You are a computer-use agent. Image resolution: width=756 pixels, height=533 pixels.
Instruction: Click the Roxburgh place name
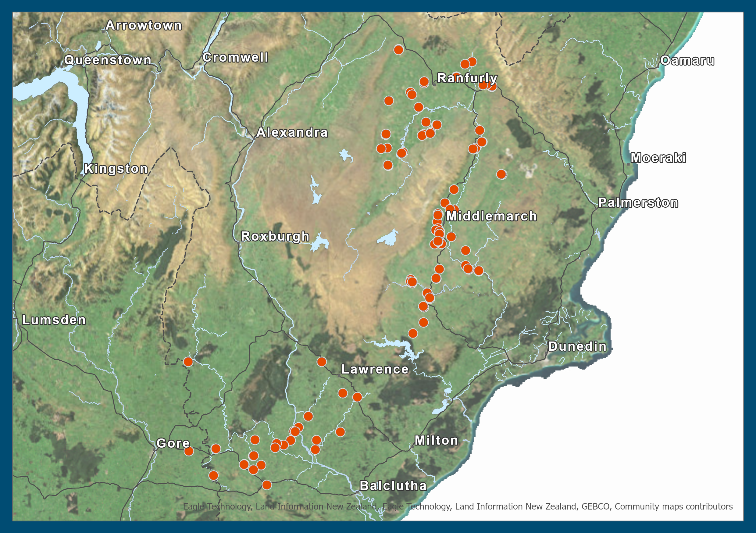point(275,237)
